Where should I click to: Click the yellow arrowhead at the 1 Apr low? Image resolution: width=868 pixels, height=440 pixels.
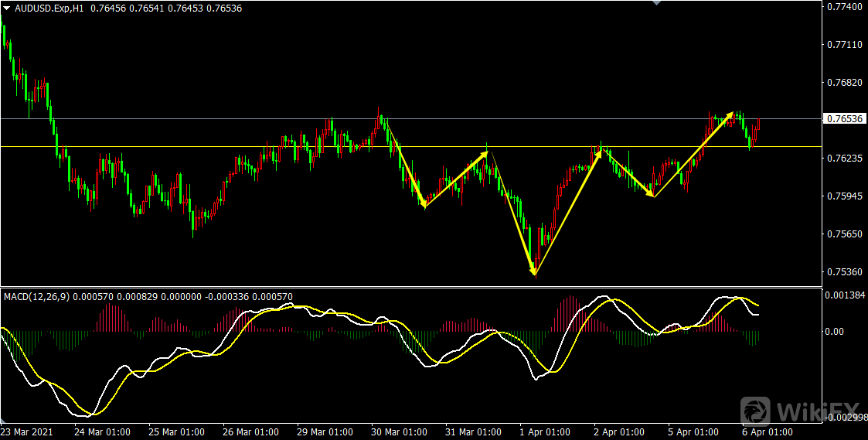point(533,270)
